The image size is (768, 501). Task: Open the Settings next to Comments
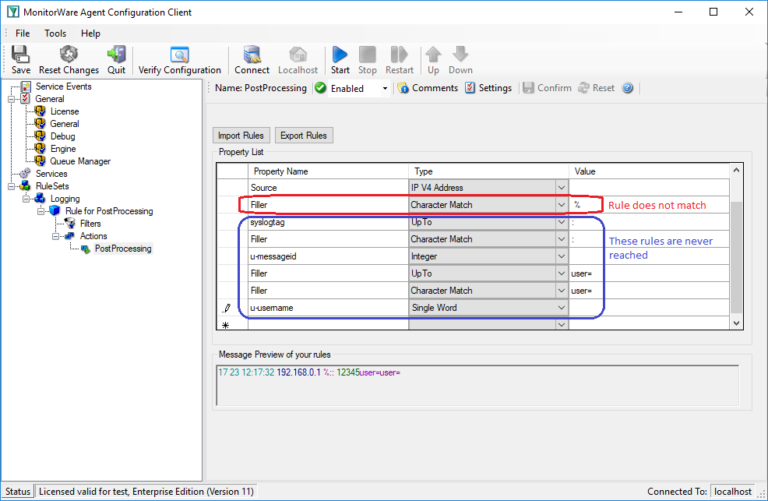(x=488, y=88)
